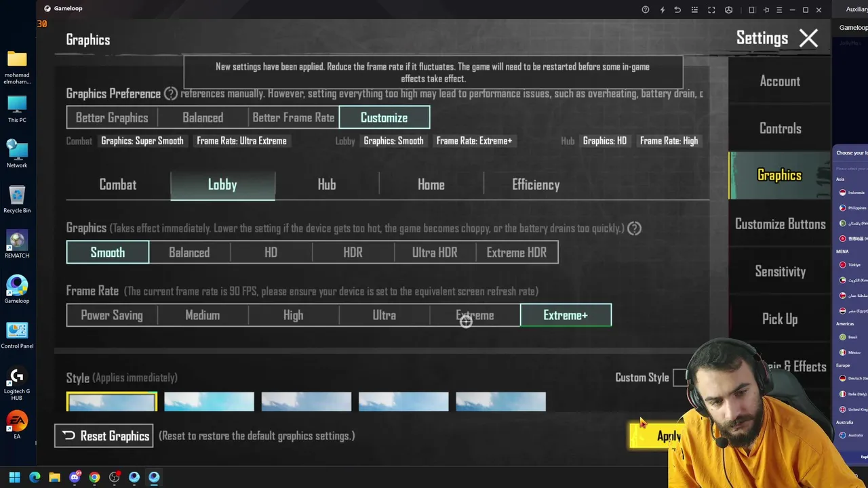Select Customize graphics preference

coord(384,117)
